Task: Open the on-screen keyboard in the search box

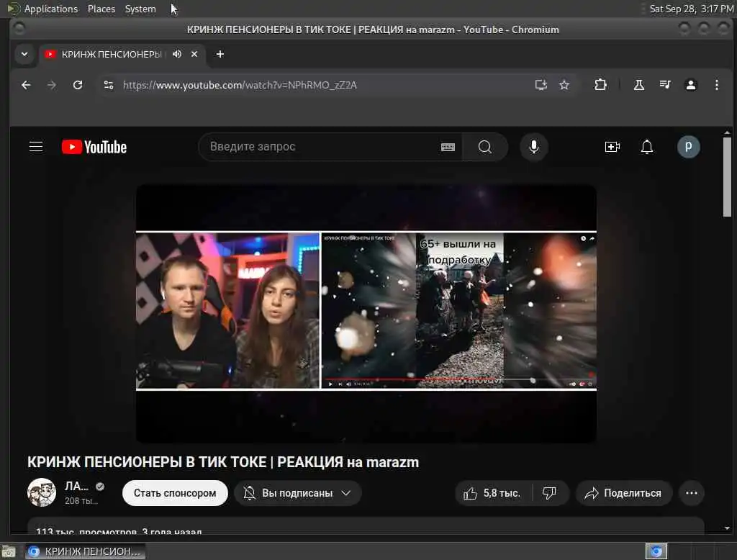Action: 448,147
